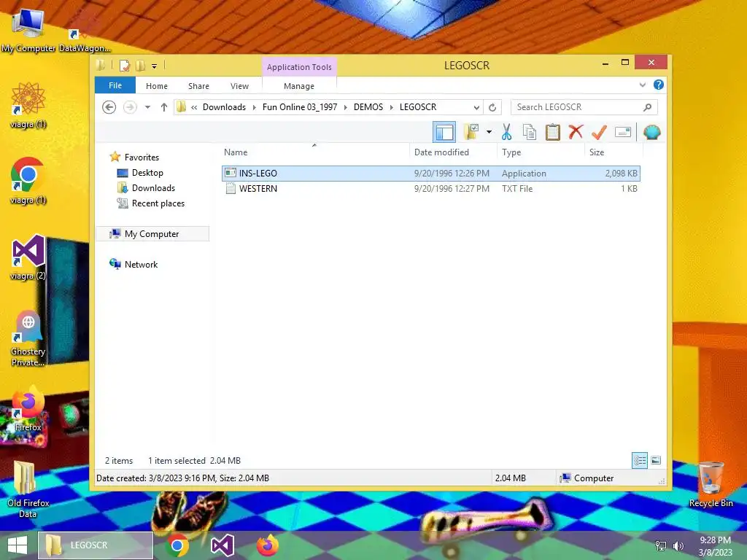Expand the ribbon with the chevron arrow
The width and height of the screenshot is (747, 560).
642,85
